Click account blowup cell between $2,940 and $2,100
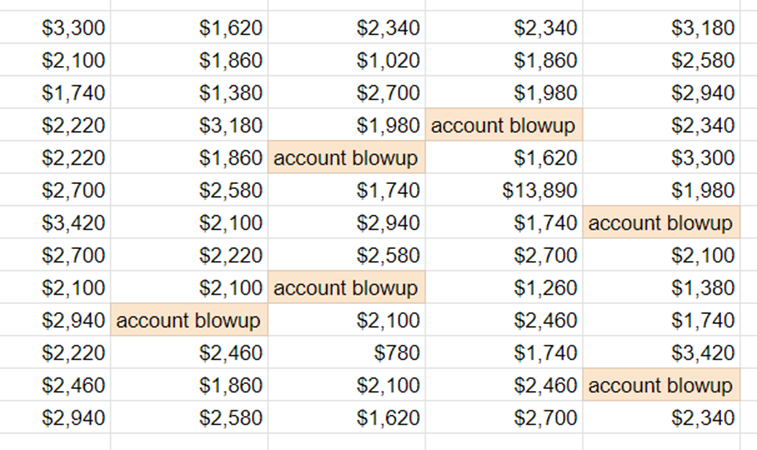The width and height of the screenshot is (757, 450). pyautogui.click(x=189, y=320)
